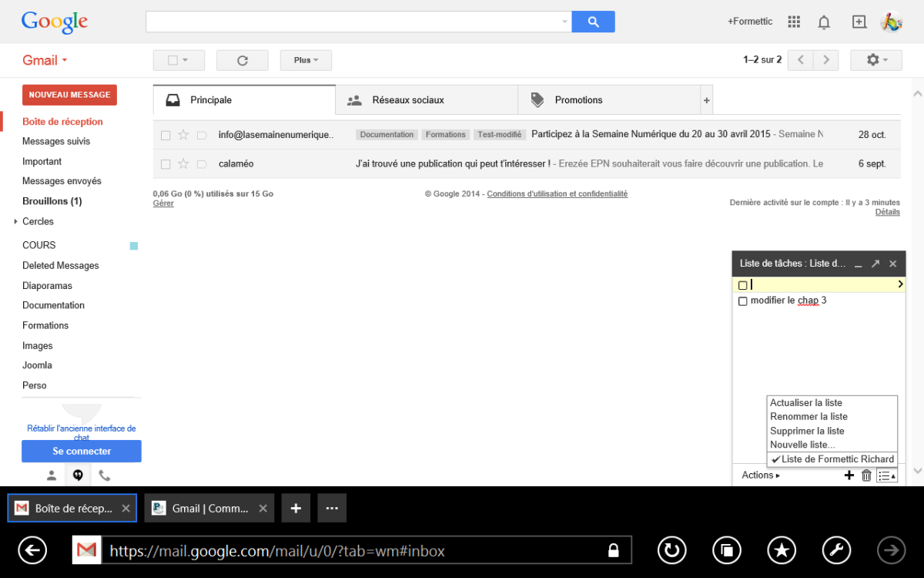The width and height of the screenshot is (924, 578).
Task: Click the COURS label color square
Action: tap(134, 246)
